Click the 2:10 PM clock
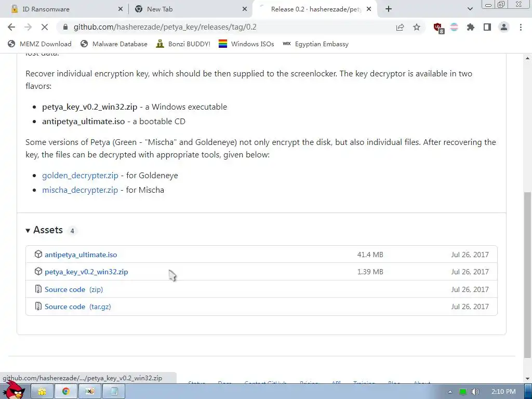This screenshot has width=532, height=399. (x=503, y=392)
